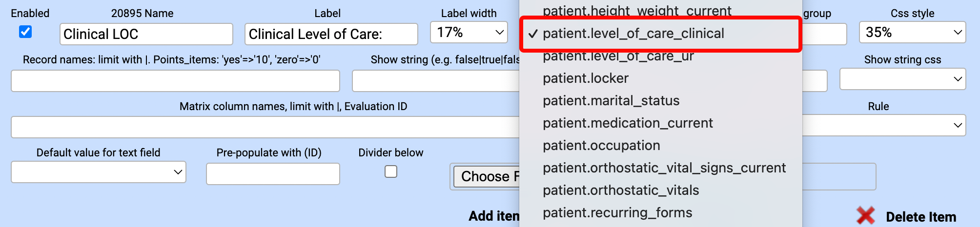The image size is (980, 227).
Task: Click the Label field Clinical Level of Care
Action: (x=331, y=34)
